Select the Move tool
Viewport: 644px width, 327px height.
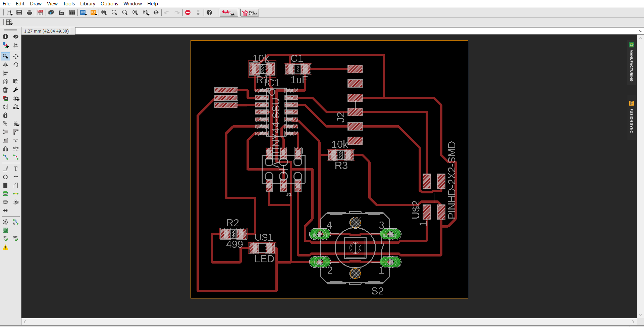(x=16, y=56)
